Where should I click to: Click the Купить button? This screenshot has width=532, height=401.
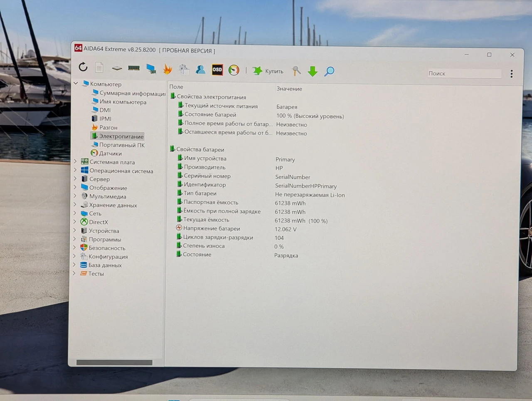tap(268, 71)
